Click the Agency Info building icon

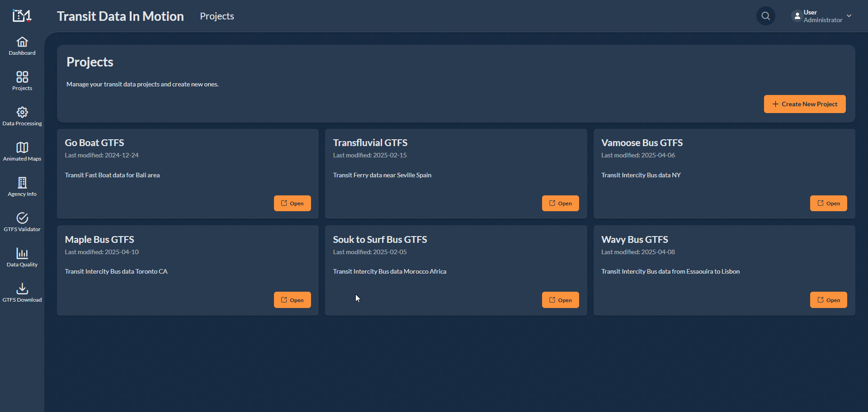(x=22, y=187)
